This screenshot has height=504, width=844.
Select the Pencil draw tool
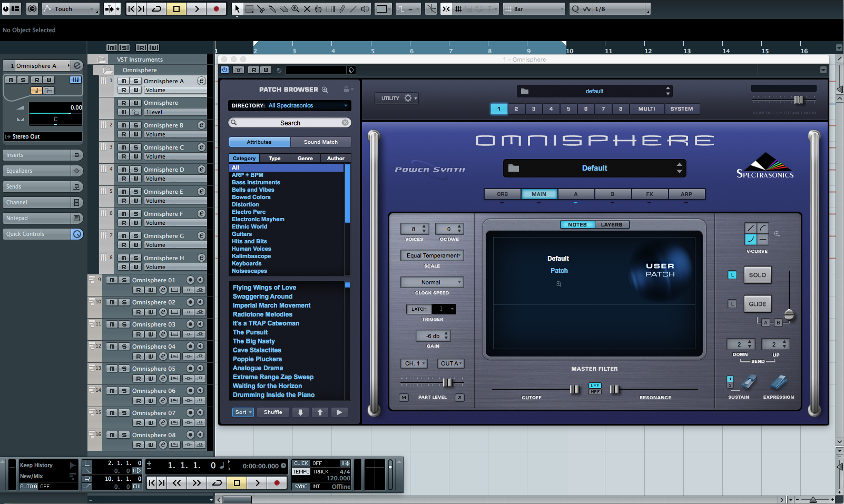(342, 8)
